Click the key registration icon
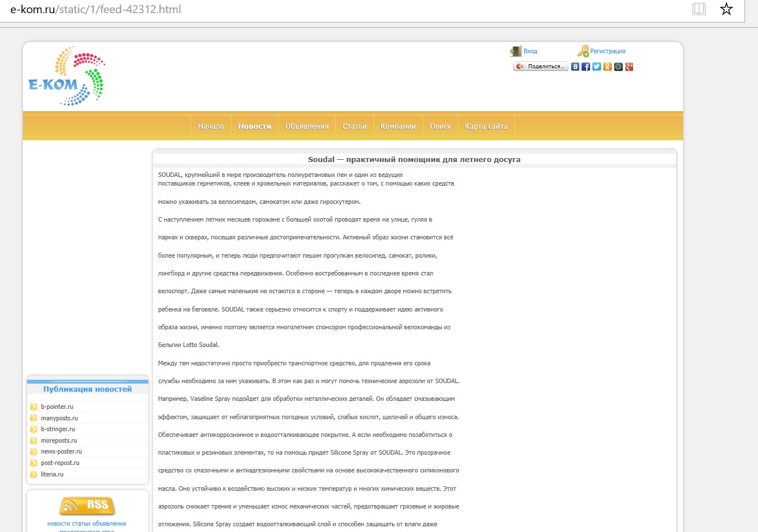Viewport: 758px width, 532px height. click(x=583, y=51)
